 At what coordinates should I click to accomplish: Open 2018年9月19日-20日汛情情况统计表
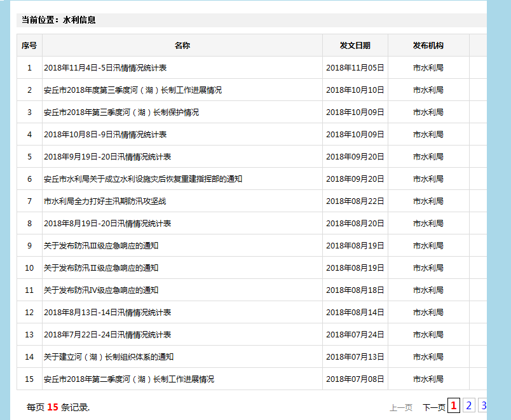[107, 157]
